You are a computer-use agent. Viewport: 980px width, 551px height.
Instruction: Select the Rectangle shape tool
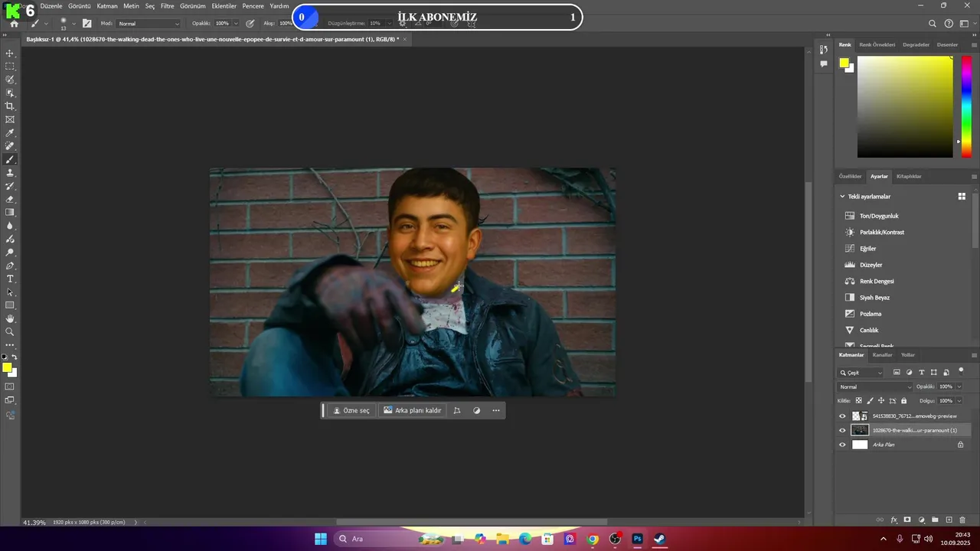[x=10, y=305]
